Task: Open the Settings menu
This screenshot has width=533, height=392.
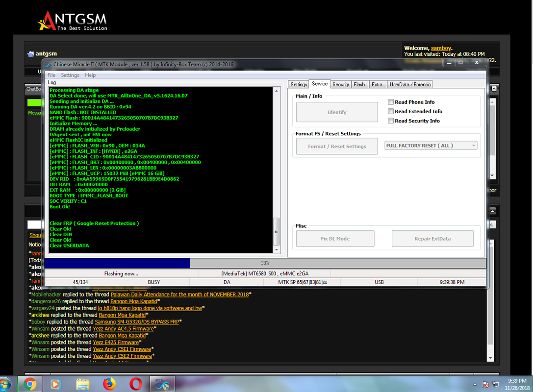Action: pos(70,75)
